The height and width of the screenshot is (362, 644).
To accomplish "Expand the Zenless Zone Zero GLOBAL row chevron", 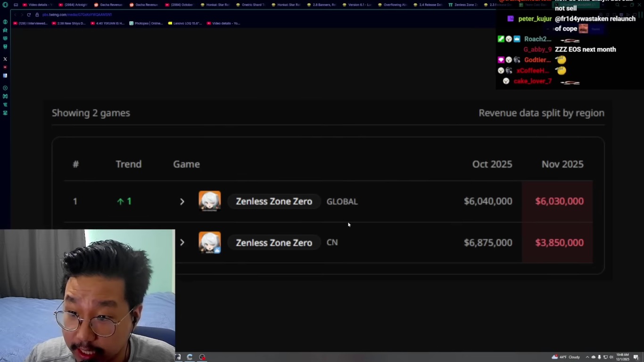I will click(x=182, y=202).
